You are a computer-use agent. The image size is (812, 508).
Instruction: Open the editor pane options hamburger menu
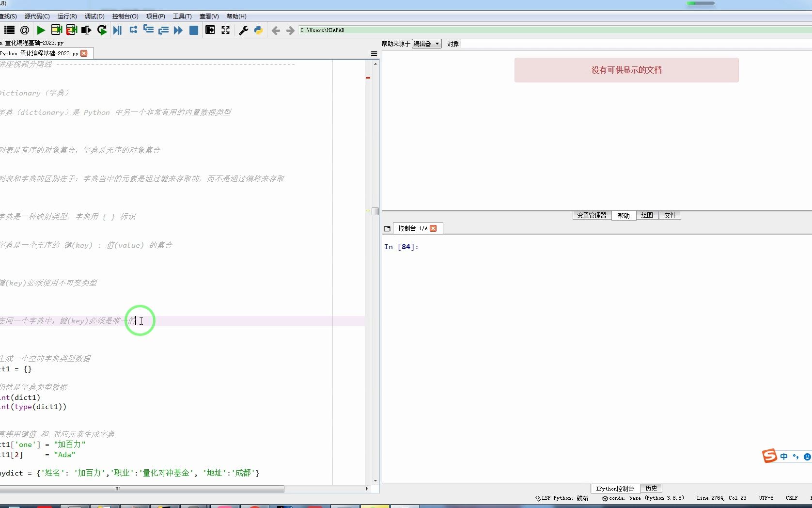pos(374,54)
